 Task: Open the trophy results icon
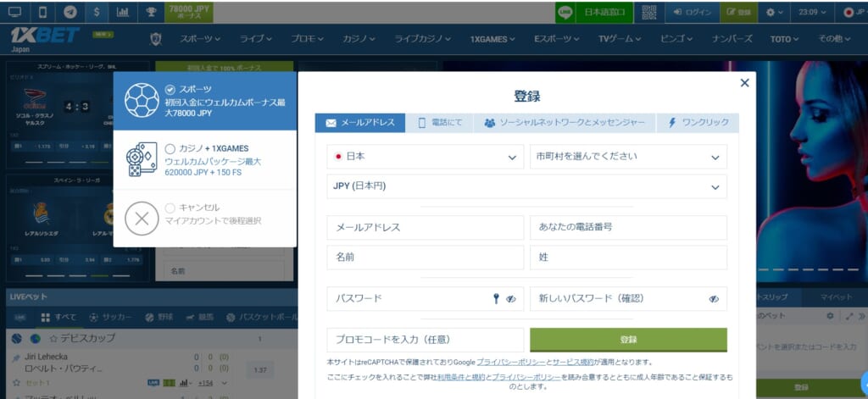(151, 12)
